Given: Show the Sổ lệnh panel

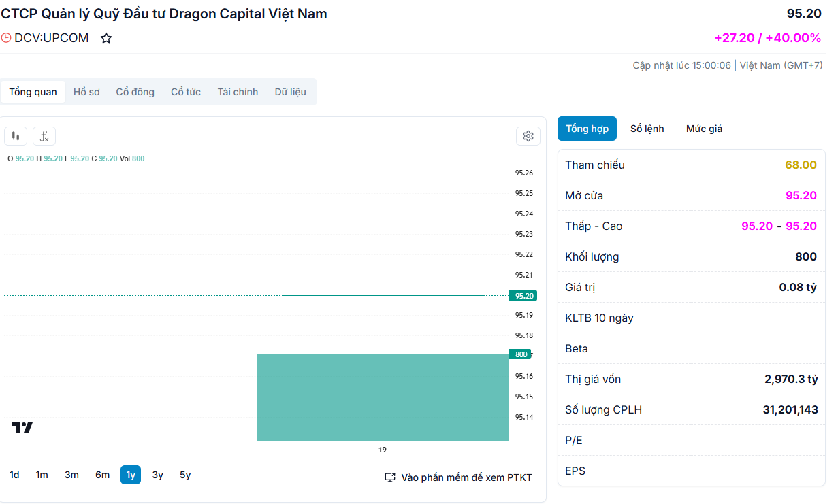Looking at the screenshot, I should [x=647, y=129].
